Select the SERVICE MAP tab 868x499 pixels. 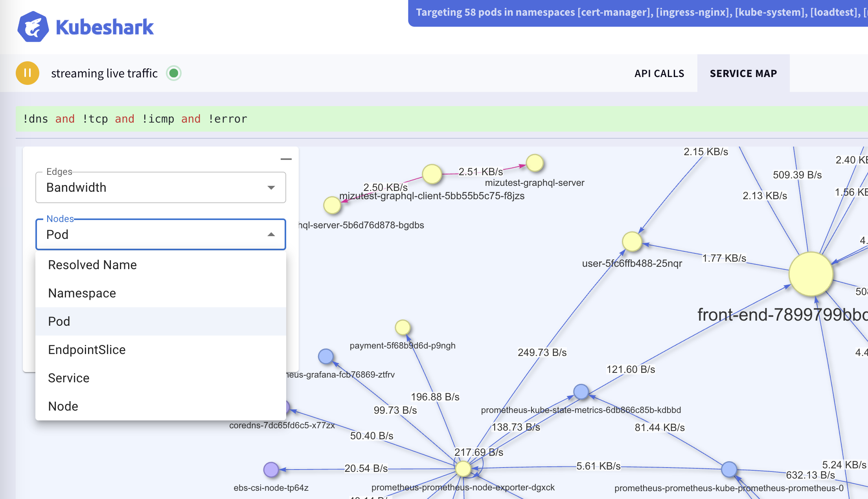[x=743, y=73]
